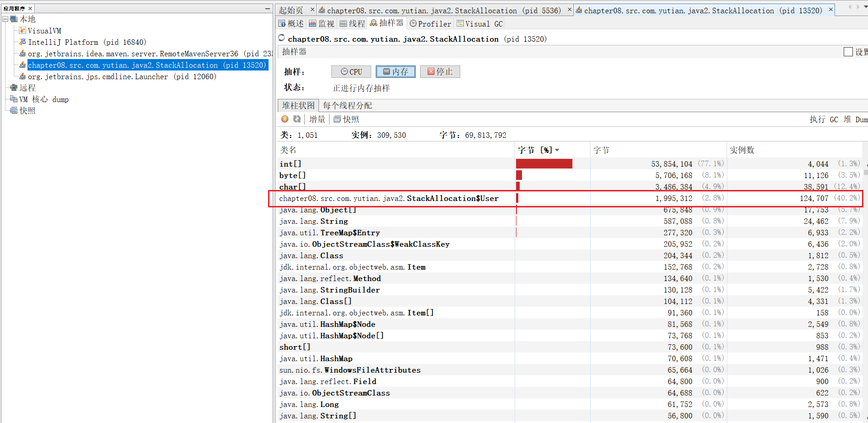This screenshot has height=423, width=868.
Task: Minimize the 应用程序 applications panel
Action: click(268, 9)
